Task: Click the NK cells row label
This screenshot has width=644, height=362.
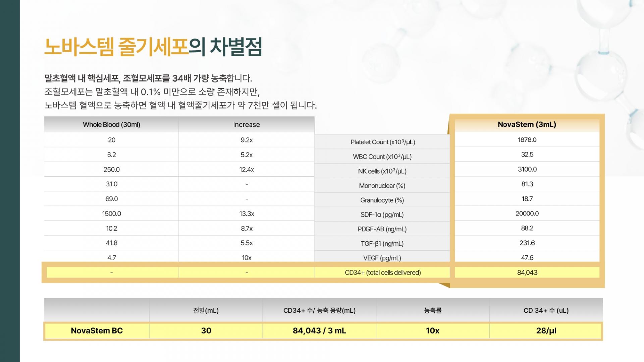Action: tap(382, 171)
